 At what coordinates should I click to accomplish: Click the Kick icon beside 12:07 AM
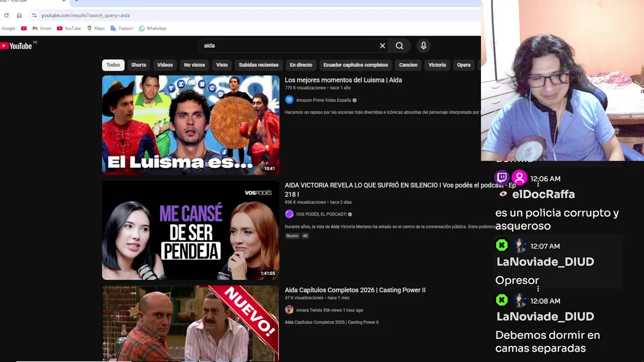point(502,245)
